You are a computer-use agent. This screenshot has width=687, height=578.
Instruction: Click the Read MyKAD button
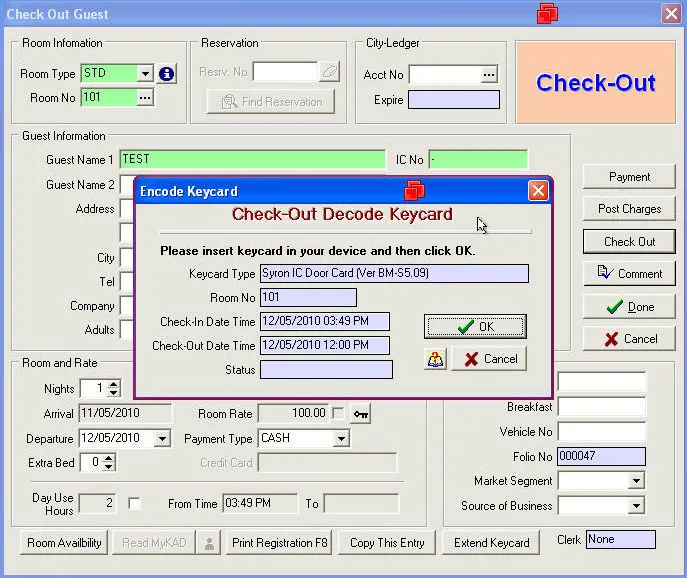(x=154, y=543)
